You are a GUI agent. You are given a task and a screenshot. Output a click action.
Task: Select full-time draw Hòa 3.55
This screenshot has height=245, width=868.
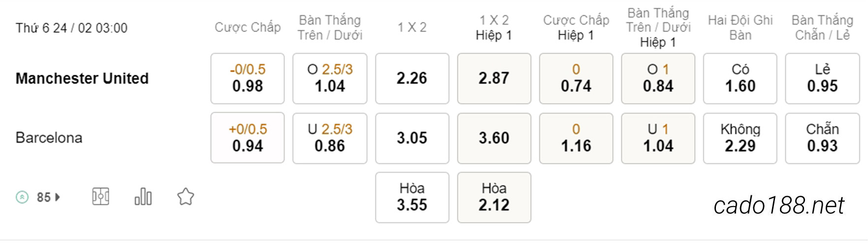pos(412,197)
